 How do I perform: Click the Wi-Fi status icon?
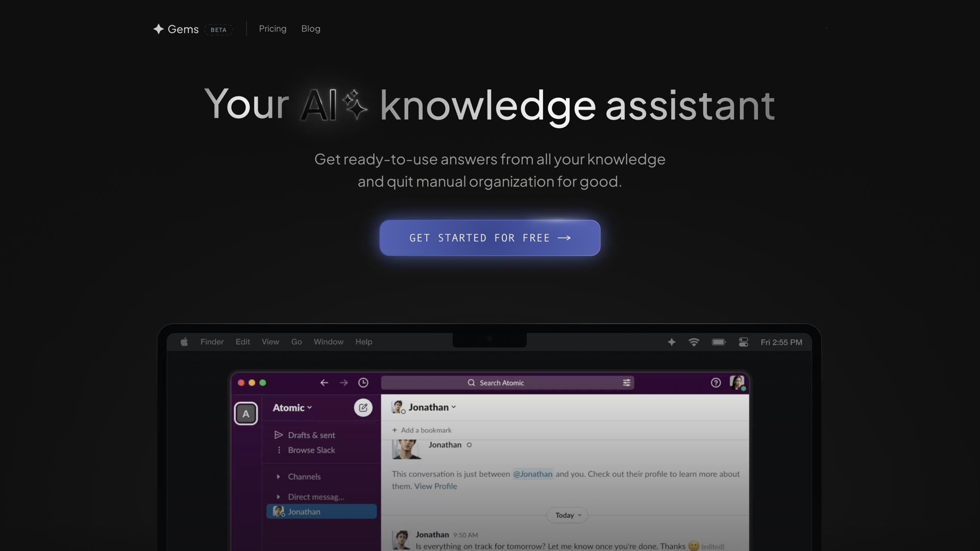pos(694,342)
